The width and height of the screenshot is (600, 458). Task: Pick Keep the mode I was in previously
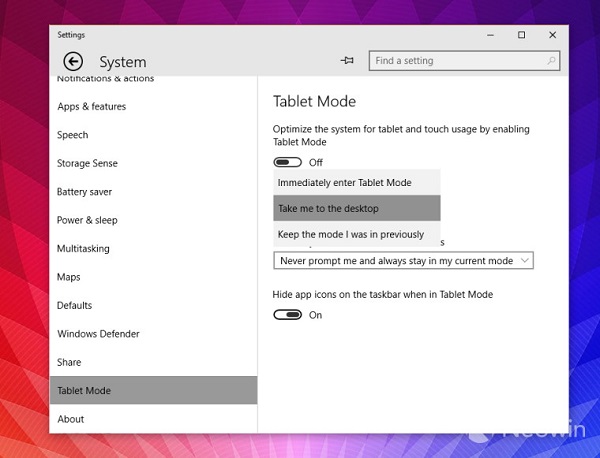[x=357, y=234]
